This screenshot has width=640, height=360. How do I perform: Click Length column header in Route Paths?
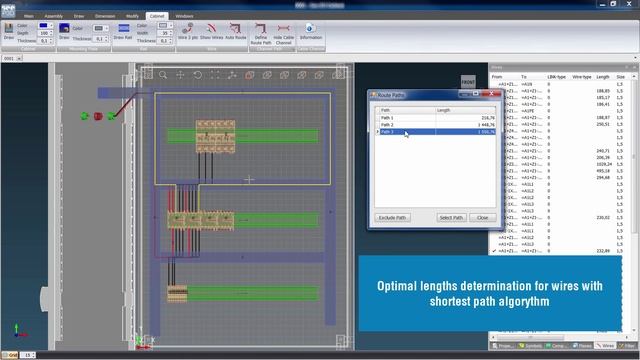pos(465,110)
